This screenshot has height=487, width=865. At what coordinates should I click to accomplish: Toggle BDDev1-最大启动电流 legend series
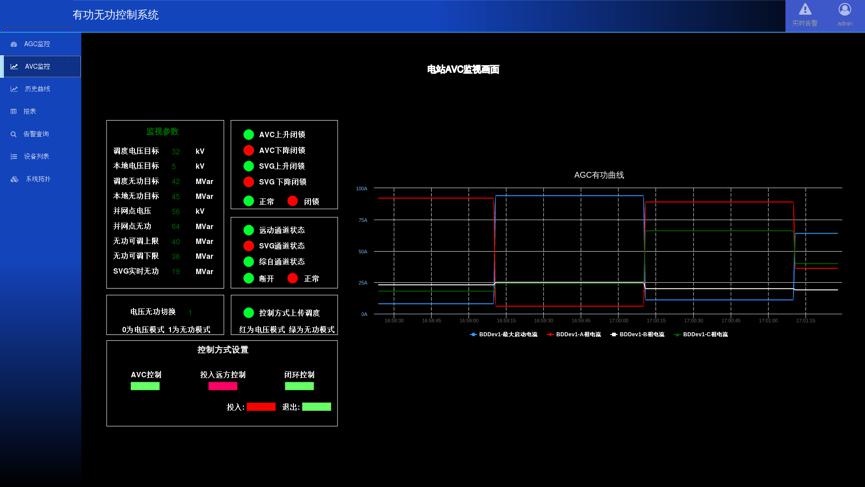(x=503, y=334)
